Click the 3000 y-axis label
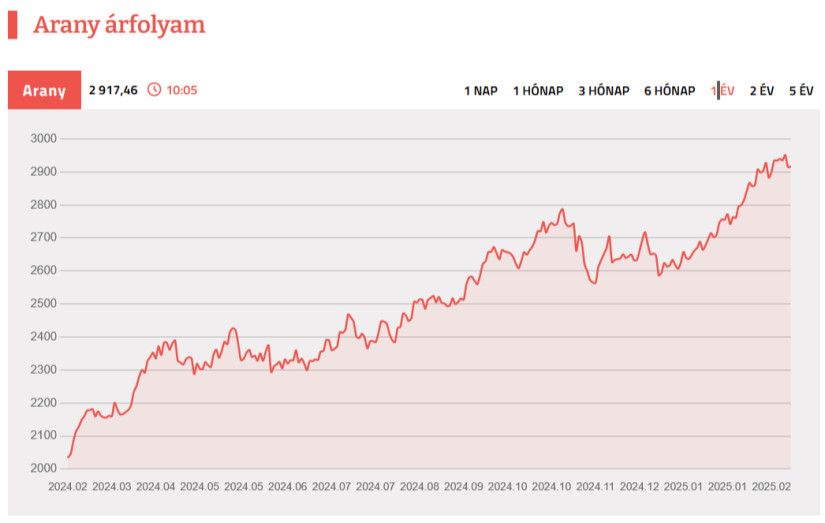 pyautogui.click(x=45, y=139)
